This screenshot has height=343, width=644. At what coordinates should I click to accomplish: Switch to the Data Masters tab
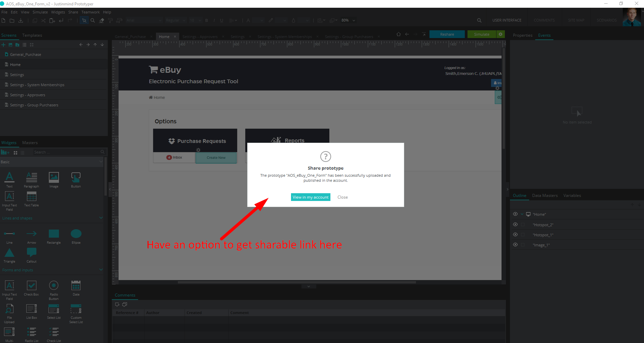click(x=545, y=196)
